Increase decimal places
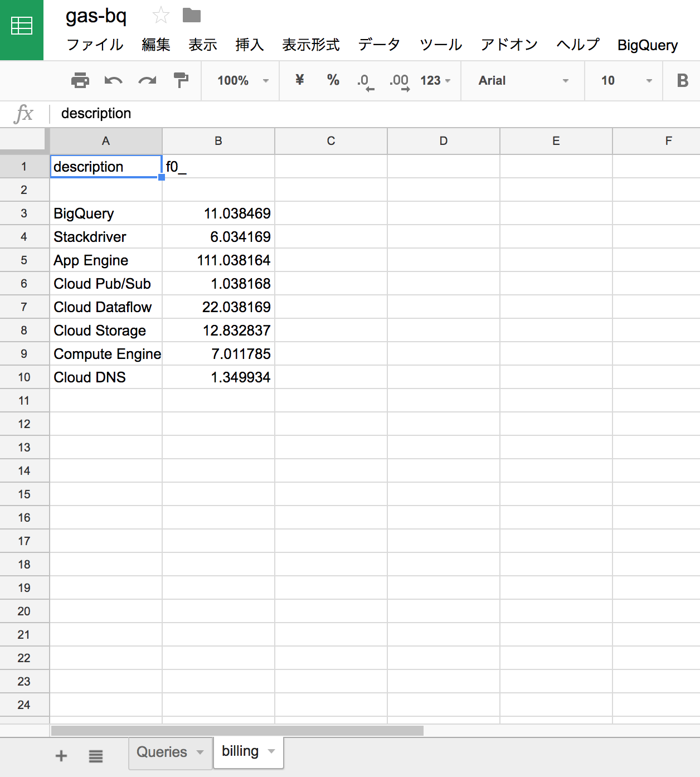Screen dimensions: 700x777 click(400, 81)
